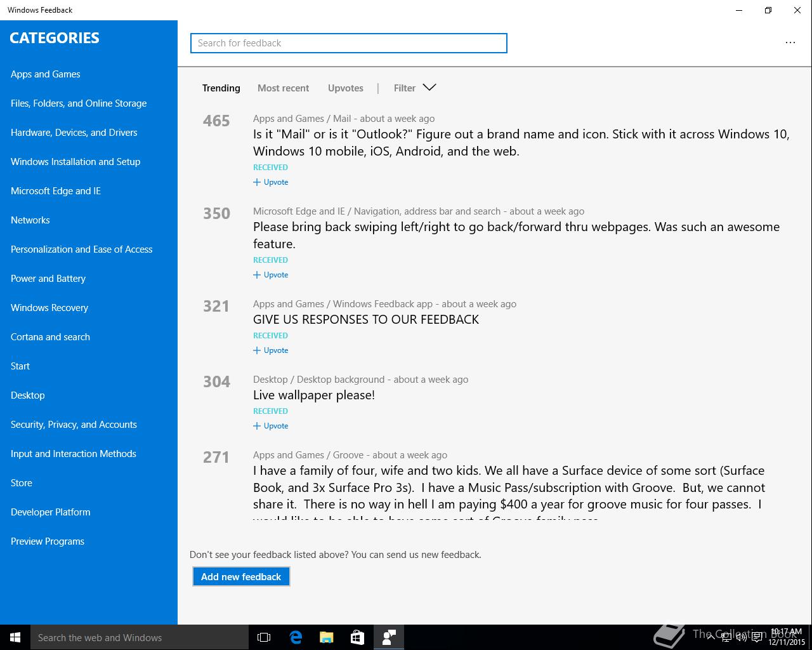This screenshot has height=650, width=812.
Task: Switch to the Most recent tab
Action: pyautogui.click(x=284, y=88)
